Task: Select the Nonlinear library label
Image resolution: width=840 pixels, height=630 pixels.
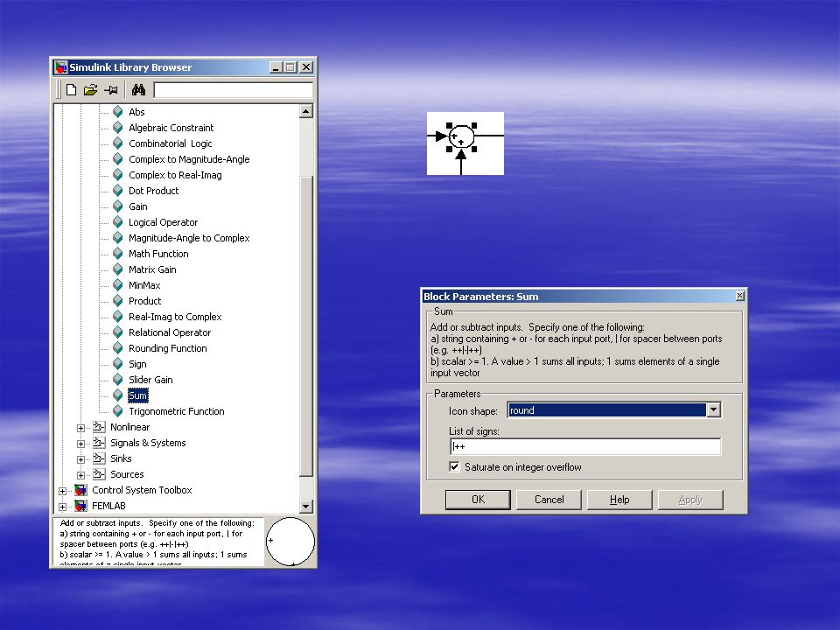Action: pos(129,427)
